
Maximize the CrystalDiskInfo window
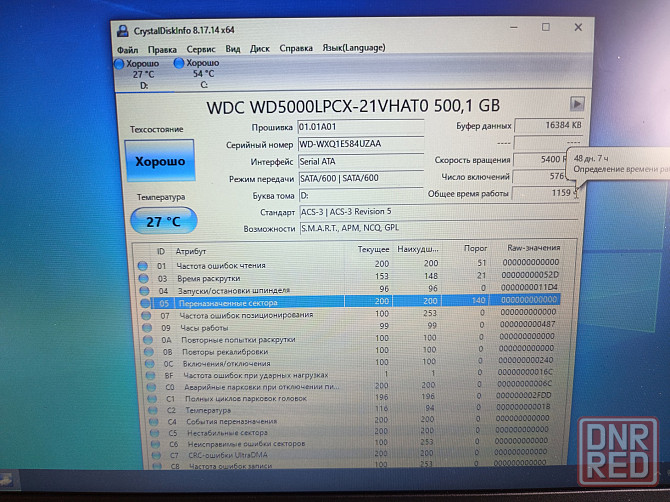tap(546, 27)
